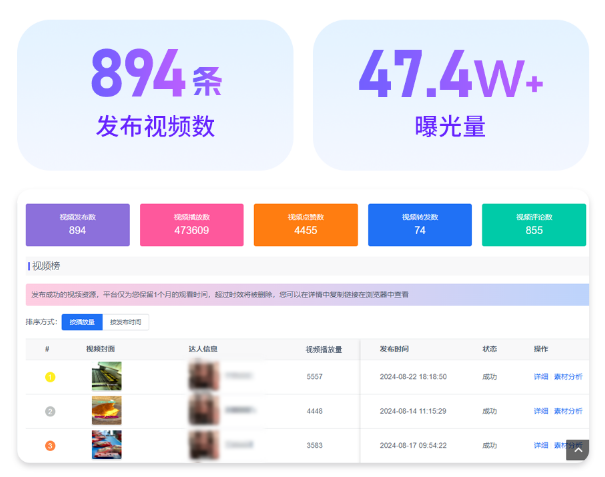Open 详细 link for the second video
The image size is (605, 477).
pos(541,411)
